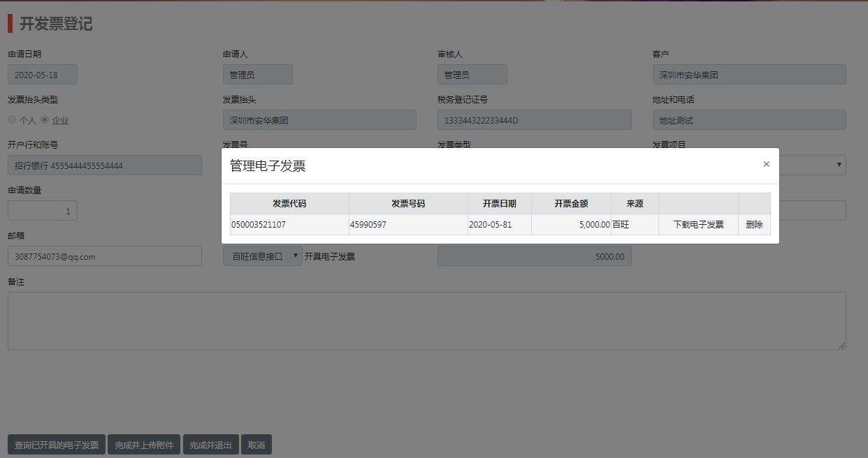Screen dimensions: 868x458
Task: Click 申请日期 field 2020-05-18
Action: [43, 75]
